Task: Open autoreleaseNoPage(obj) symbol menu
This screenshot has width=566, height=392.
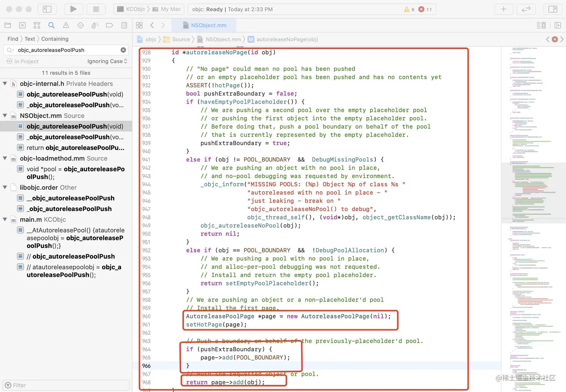Action: 283,39
